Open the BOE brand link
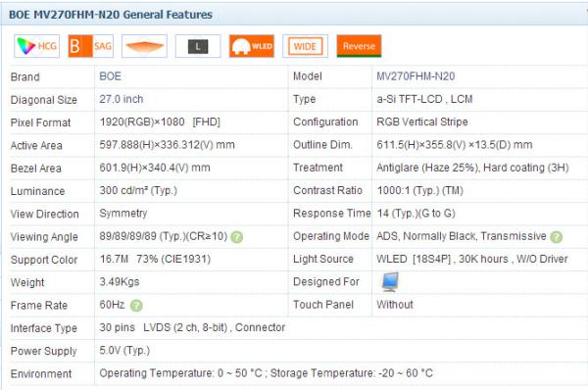This screenshot has width=588, height=390. tap(110, 76)
